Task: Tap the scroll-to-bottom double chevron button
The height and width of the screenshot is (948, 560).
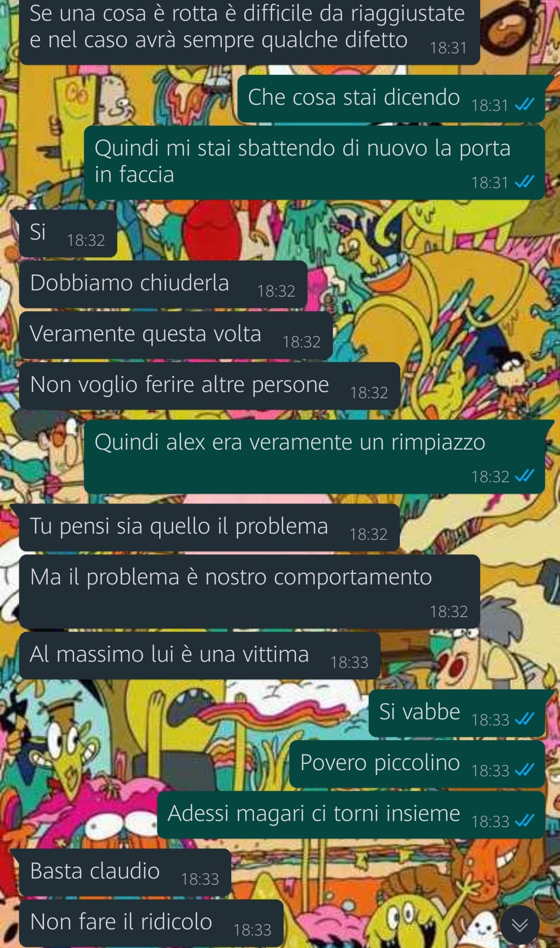Action: (x=520, y=925)
